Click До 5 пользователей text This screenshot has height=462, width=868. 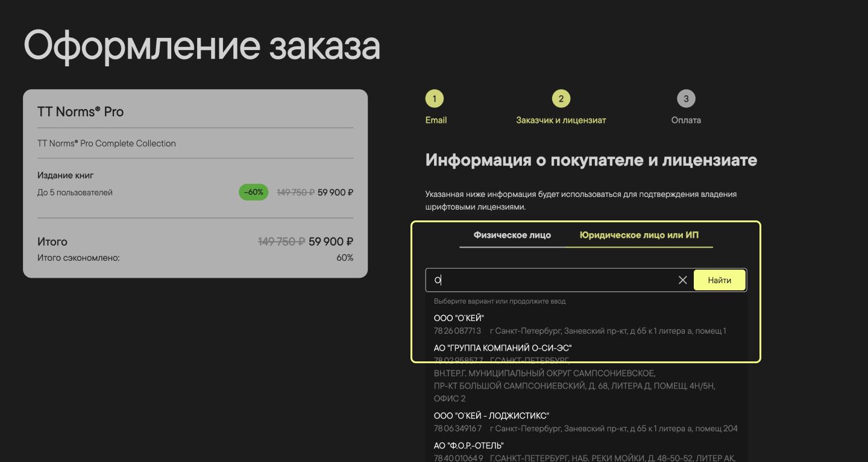tap(75, 193)
